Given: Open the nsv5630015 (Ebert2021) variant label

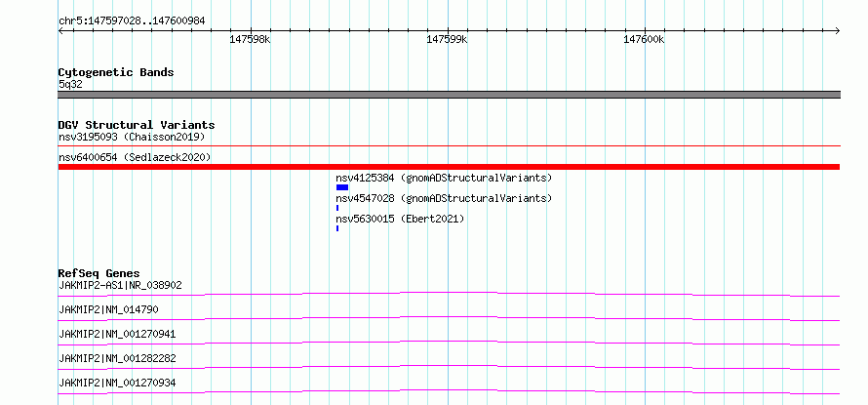Looking at the screenshot, I should (x=400, y=219).
